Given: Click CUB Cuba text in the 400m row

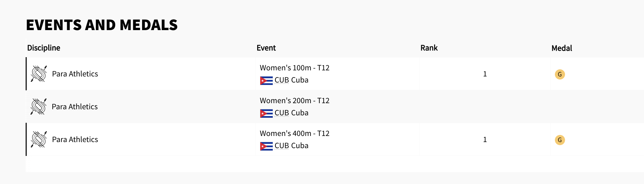Looking at the screenshot, I should (x=291, y=146).
